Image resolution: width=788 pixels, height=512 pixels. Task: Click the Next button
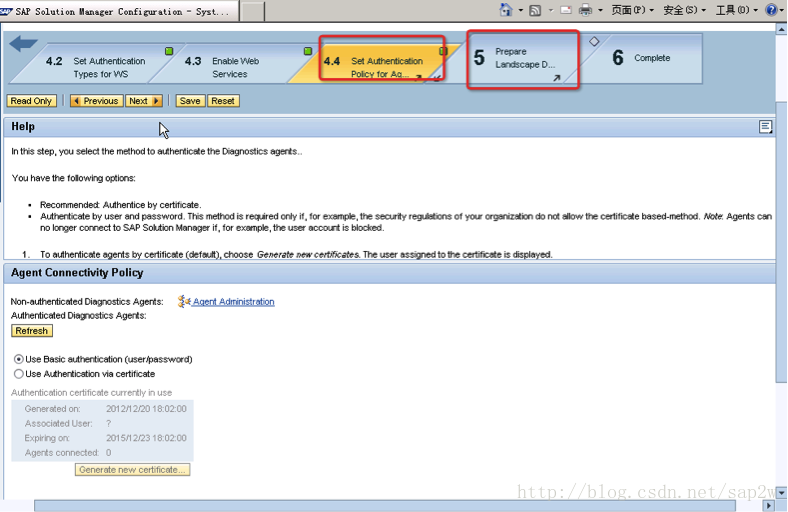144,101
